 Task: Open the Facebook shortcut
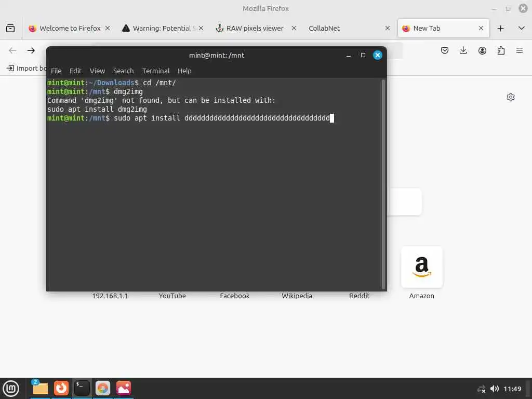(x=234, y=296)
